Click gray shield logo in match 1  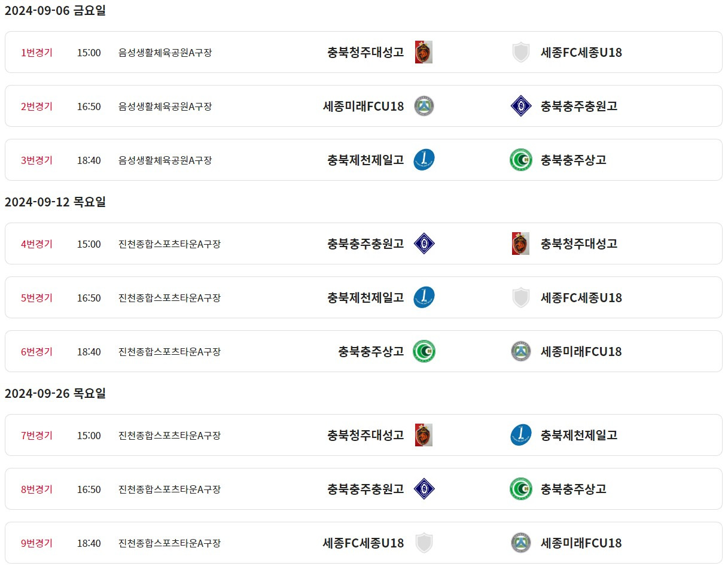click(x=521, y=52)
